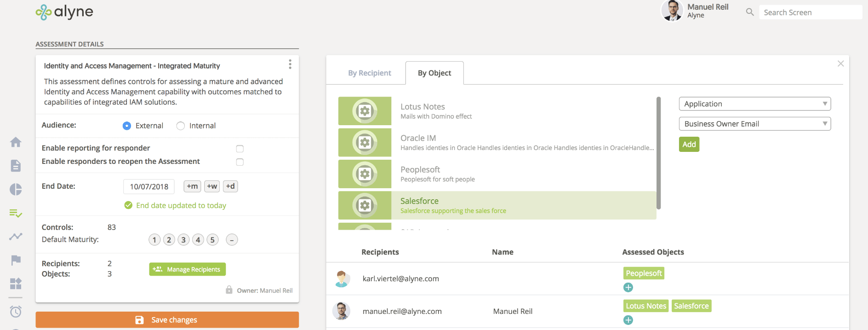
Task: Open the Home icon in sidebar
Action: coord(16,142)
